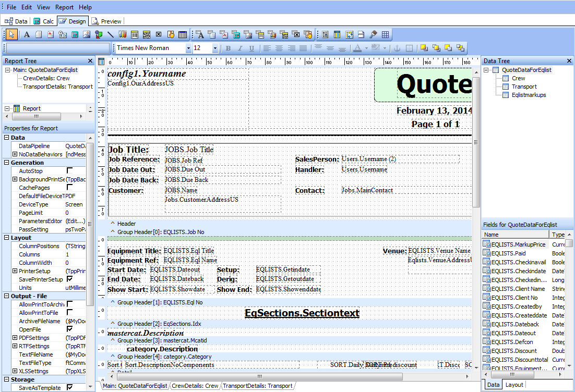Open the CrewDetails: Crew subreport tab

tap(195, 386)
